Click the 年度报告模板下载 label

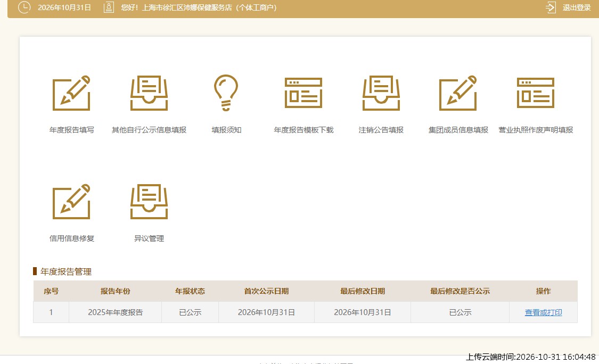tap(303, 130)
